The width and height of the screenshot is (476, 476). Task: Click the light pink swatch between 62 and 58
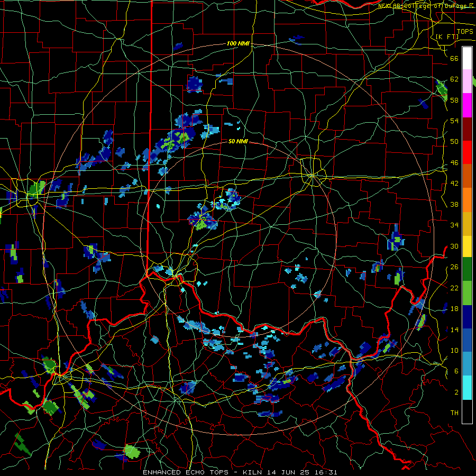pyautogui.click(x=467, y=81)
